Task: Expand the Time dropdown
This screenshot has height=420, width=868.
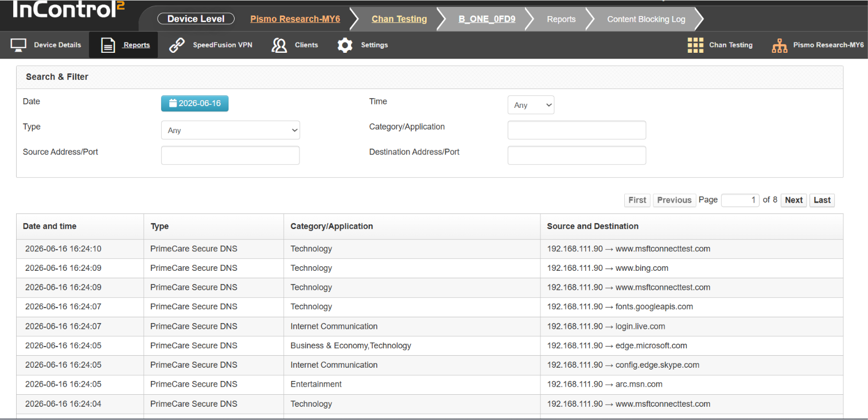Action: pyautogui.click(x=531, y=105)
